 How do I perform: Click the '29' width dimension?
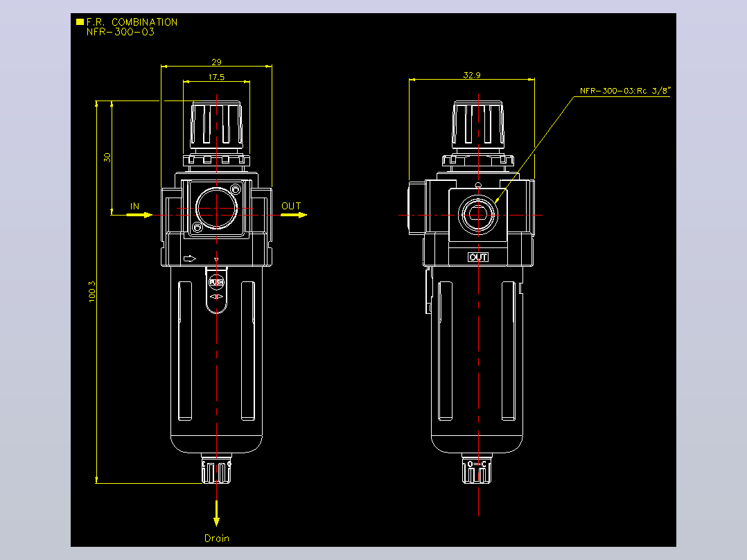[216, 62]
